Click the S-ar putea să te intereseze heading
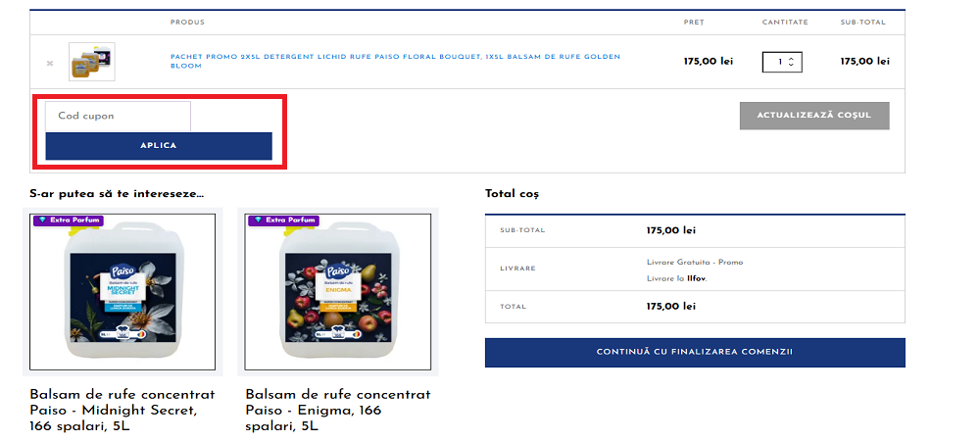The width and height of the screenshot is (980, 441). [117, 194]
